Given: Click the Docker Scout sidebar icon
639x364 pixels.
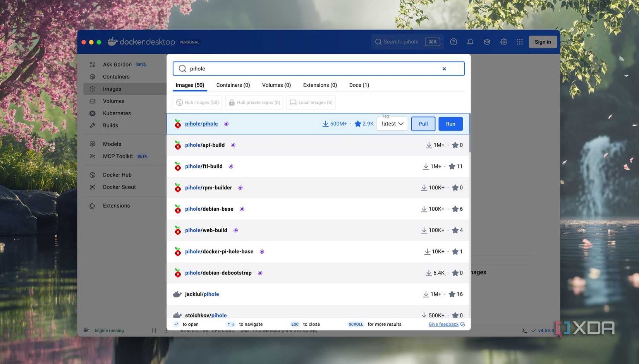Looking at the screenshot, I should point(92,187).
